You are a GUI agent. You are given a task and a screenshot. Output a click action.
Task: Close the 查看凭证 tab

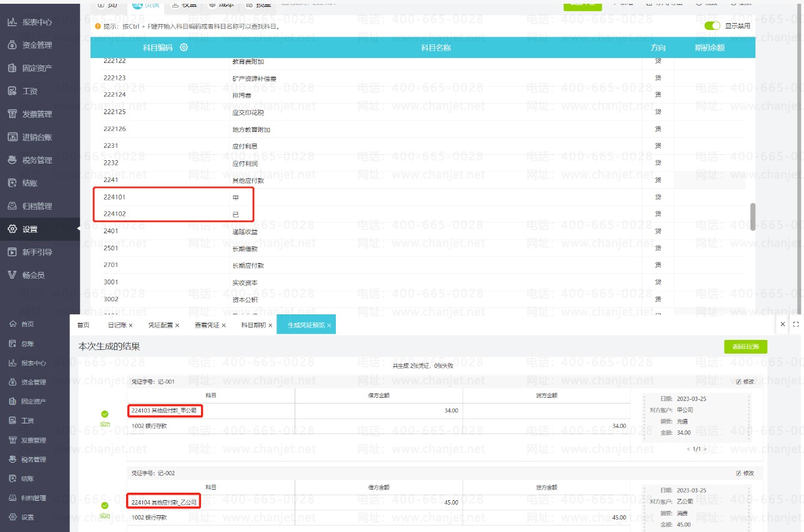[223, 326]
